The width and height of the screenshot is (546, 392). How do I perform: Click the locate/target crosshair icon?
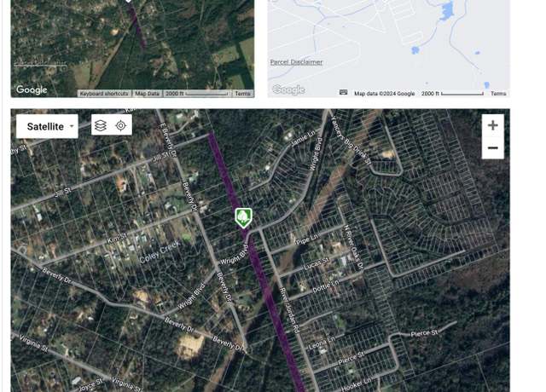[121, 125]
